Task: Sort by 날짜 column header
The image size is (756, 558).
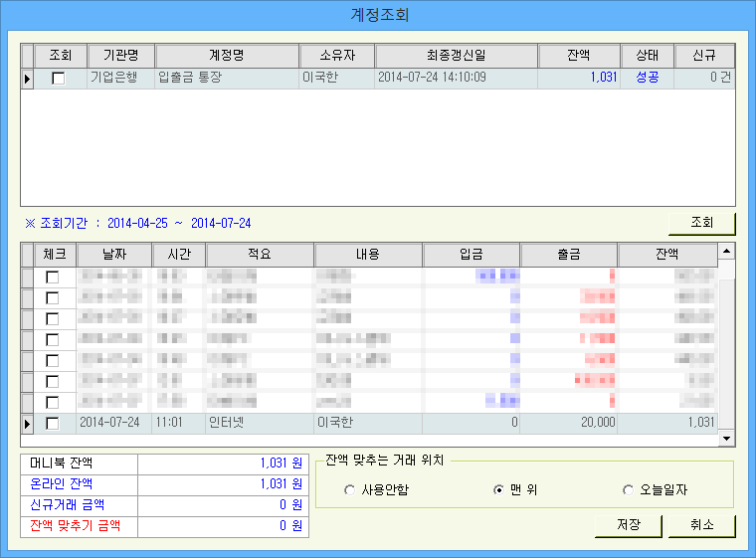Action: [x=114, y=255]
